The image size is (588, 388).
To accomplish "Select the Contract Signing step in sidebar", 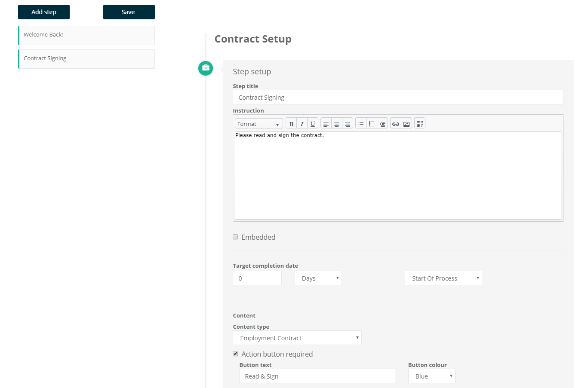I will pyautogui.click(x=86, y=59).
